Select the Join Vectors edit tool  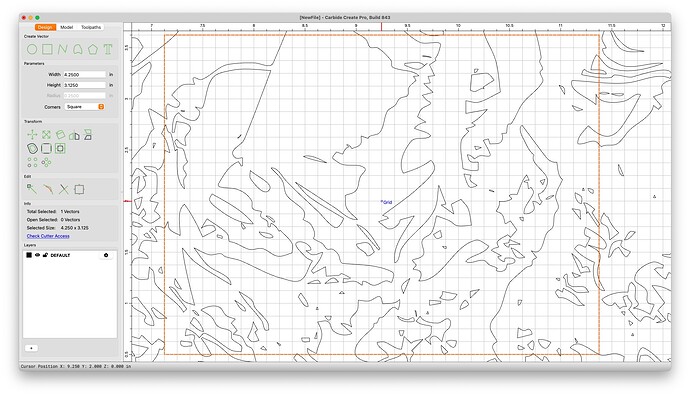[x=48, y=189]
